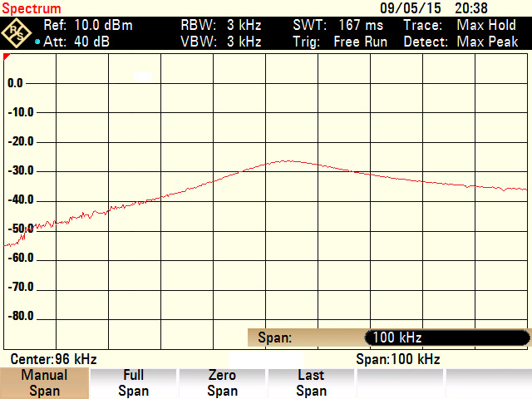Activate the Zero Span softkey
532x399 pixels.
pyautogui.click(x=222, y=383)
